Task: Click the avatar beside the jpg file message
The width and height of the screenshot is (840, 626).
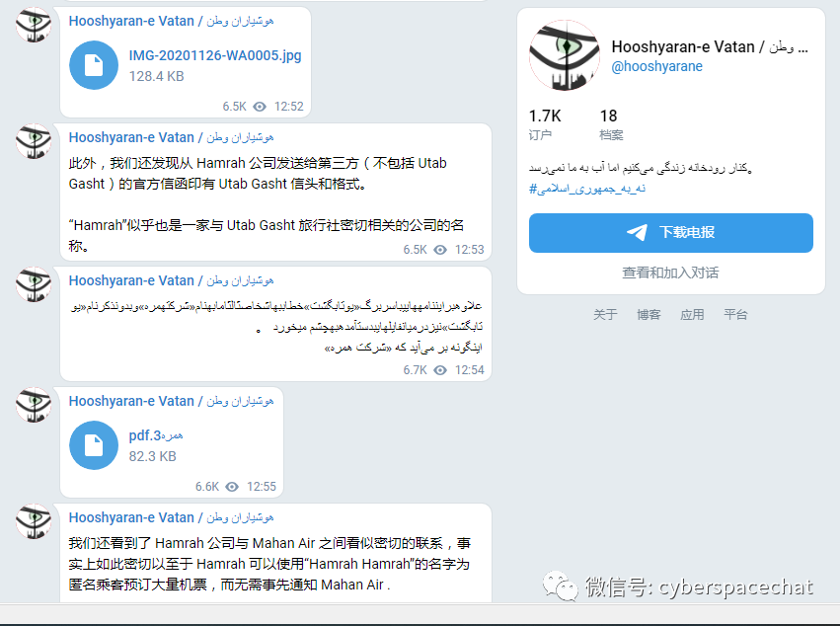Action: pos(34,25)
